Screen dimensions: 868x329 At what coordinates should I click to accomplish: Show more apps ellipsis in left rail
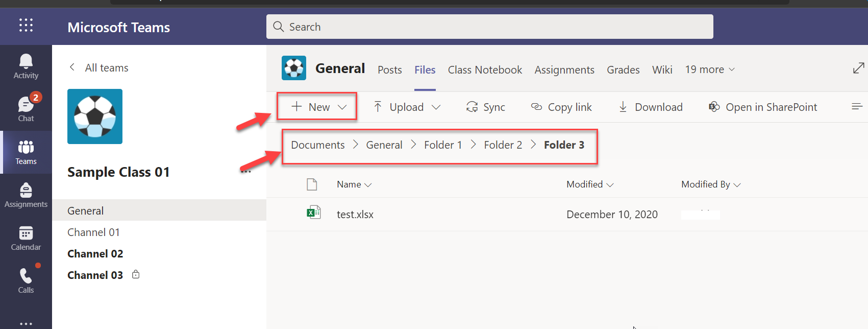point(26,323)
